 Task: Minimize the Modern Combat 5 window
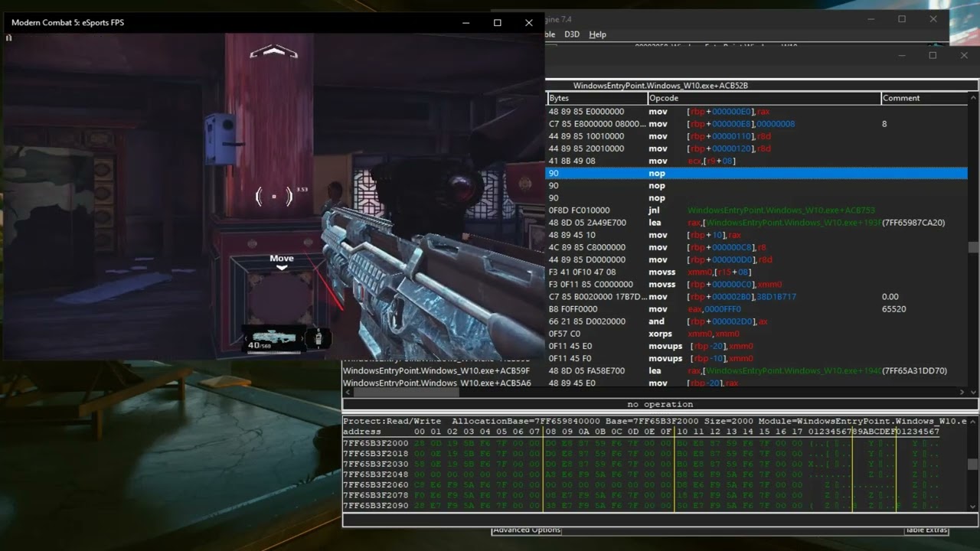point(466,23)
